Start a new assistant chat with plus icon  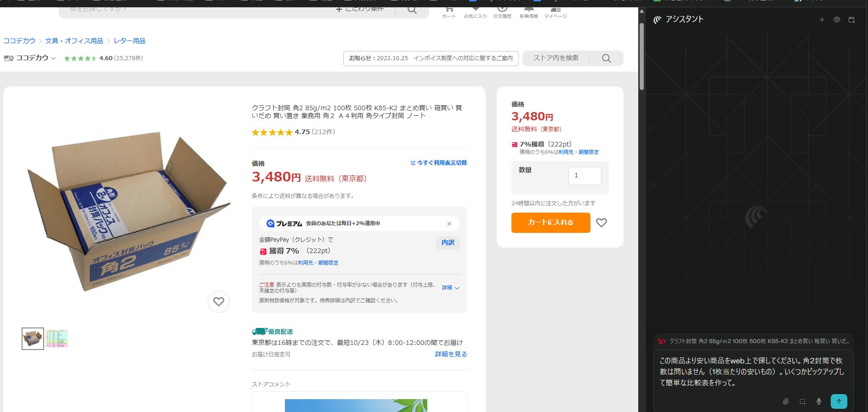[x=822, y=20]
